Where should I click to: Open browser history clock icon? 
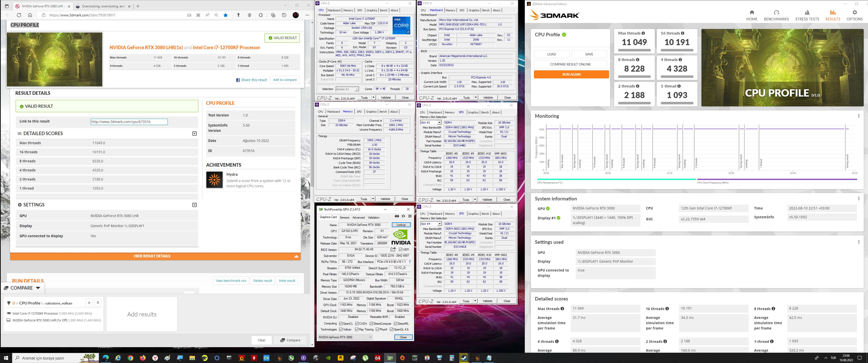284,15
